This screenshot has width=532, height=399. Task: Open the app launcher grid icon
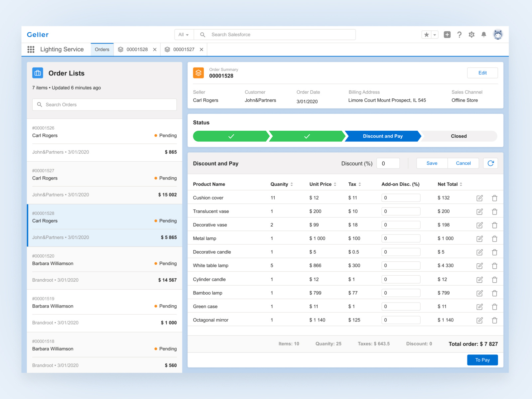[31, 50]
